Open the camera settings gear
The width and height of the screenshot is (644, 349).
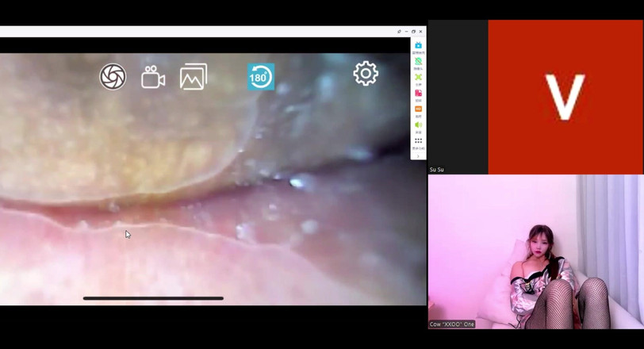366,74
